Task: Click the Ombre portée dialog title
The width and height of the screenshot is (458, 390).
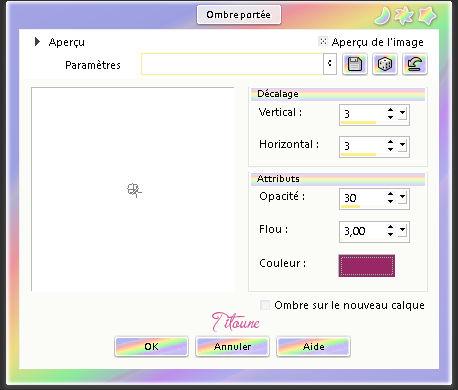Action: coord(239,15)
